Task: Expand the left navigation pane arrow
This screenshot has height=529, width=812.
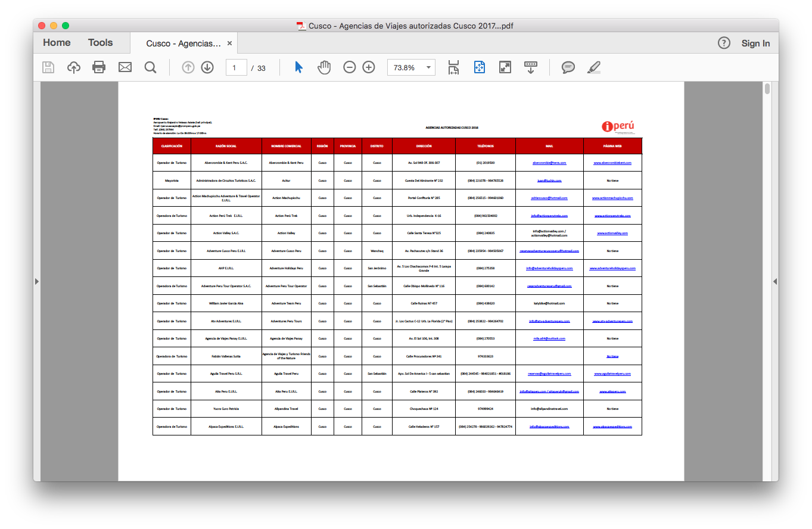Action: 37,281
